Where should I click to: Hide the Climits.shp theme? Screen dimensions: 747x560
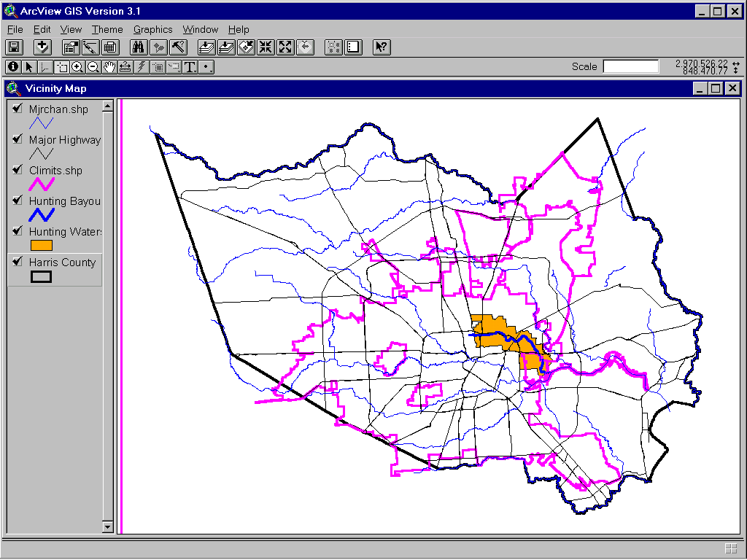click(x=18, y=169)
